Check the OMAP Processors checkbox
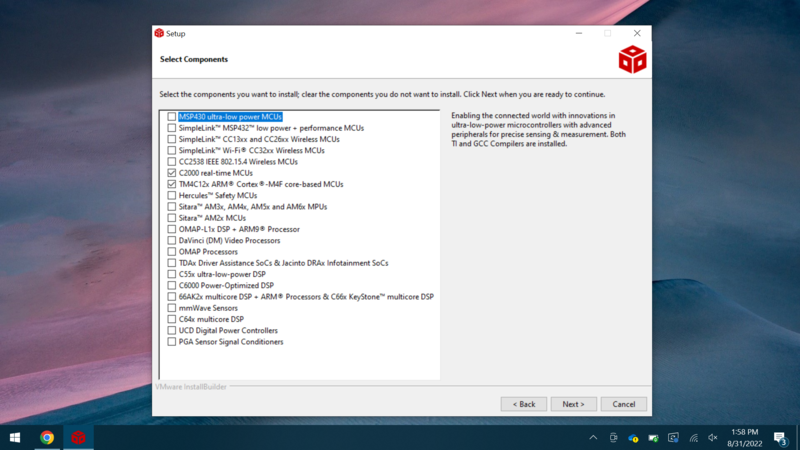 [171, 252]
